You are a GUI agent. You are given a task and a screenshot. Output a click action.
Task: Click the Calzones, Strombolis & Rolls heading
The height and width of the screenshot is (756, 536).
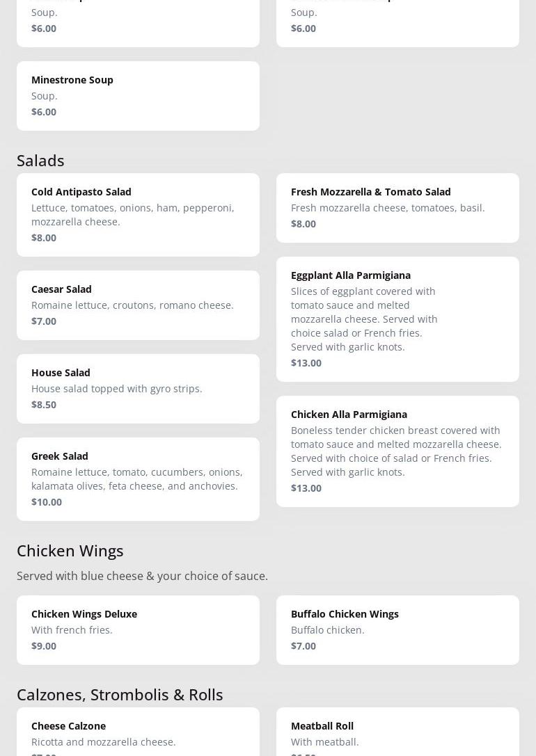[120, 694]
